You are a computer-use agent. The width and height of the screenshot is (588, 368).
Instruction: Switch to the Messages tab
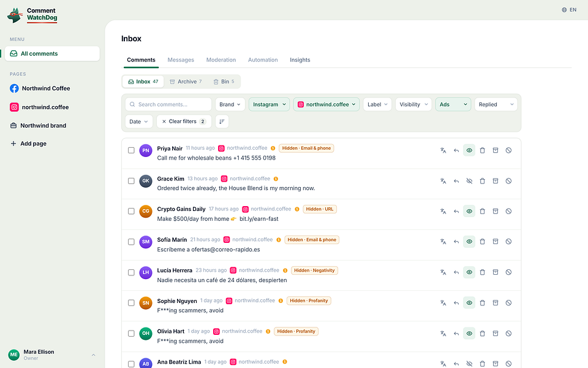[x=181, y=59]
